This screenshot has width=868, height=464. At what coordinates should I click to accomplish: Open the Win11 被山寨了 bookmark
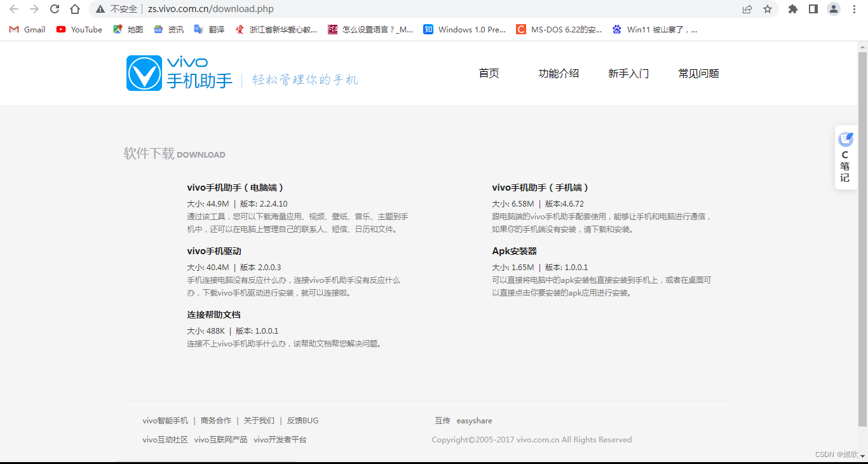coord(654,29)
